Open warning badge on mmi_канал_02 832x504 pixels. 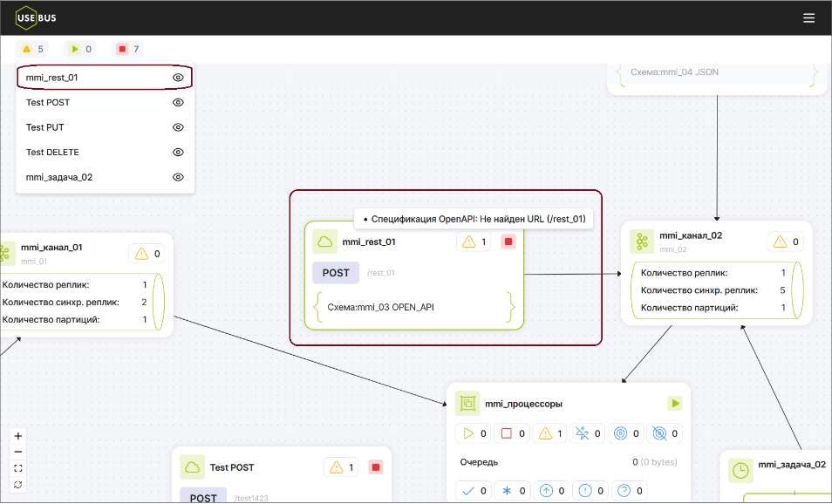785,242
